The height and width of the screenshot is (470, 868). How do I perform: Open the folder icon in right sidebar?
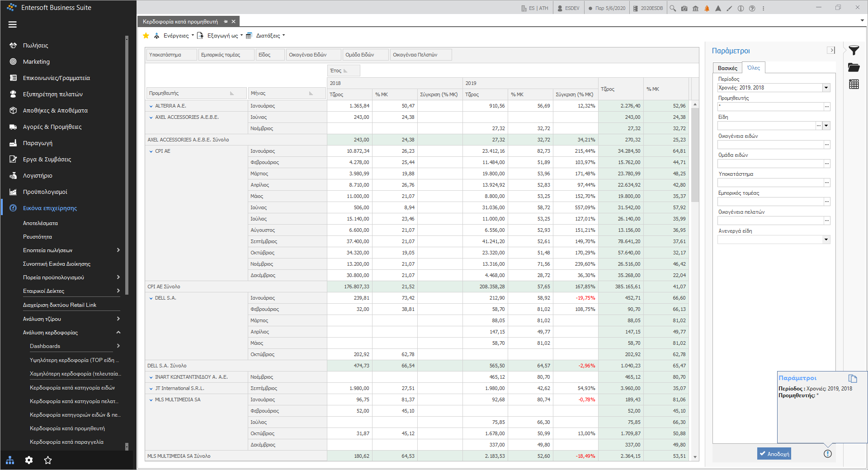tap(854, 67)
